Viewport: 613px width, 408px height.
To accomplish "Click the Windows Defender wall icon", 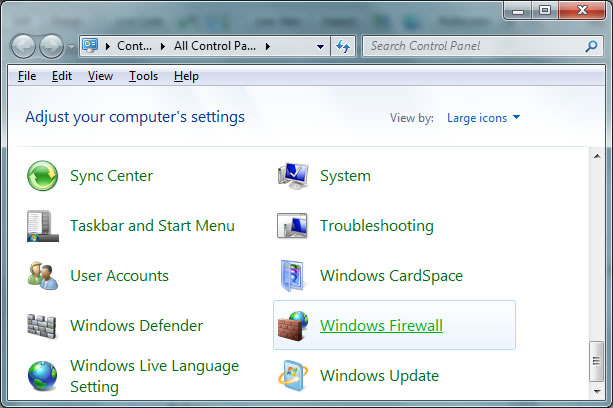I will click(x=42, y=326).
